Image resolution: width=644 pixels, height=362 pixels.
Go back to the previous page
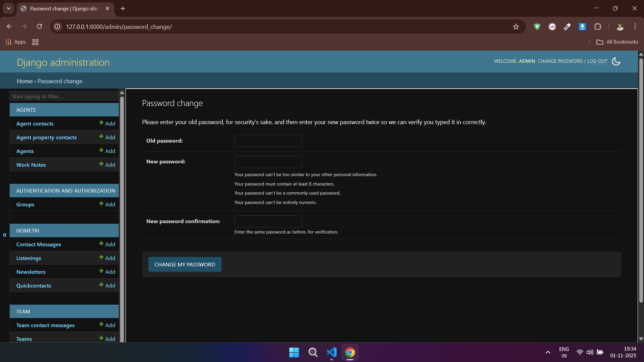click(x=9, y=27)
